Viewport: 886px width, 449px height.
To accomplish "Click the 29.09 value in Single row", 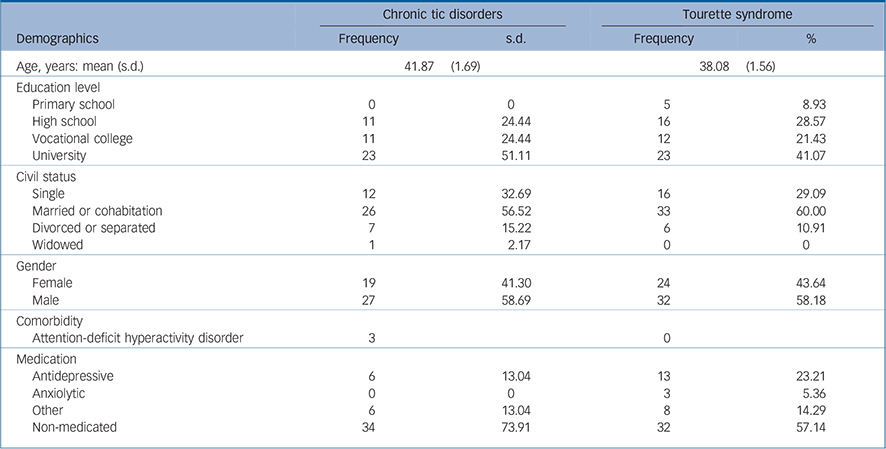I will [x=810, y=194].
